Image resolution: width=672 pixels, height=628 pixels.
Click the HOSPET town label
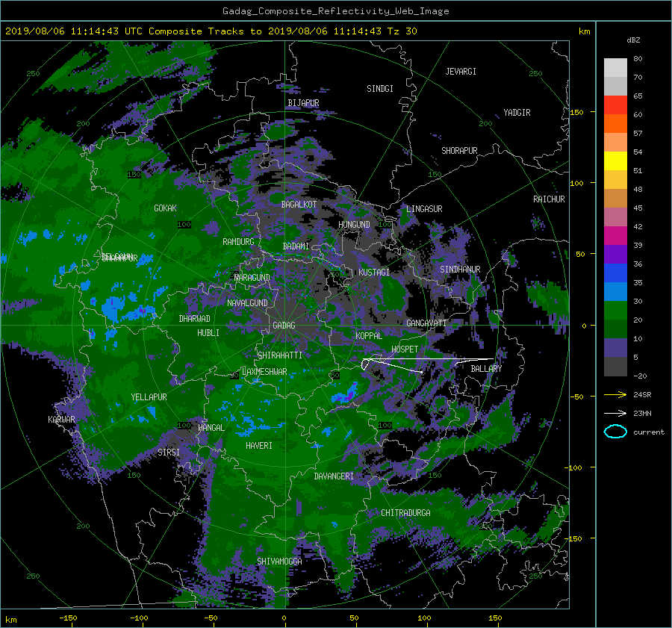[405, 349]
